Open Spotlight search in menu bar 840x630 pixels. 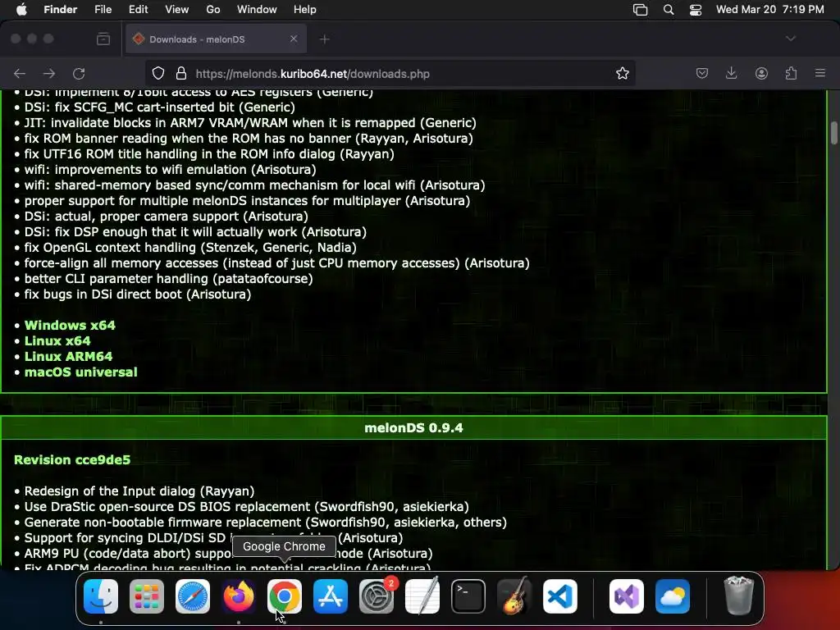point(669,10)
